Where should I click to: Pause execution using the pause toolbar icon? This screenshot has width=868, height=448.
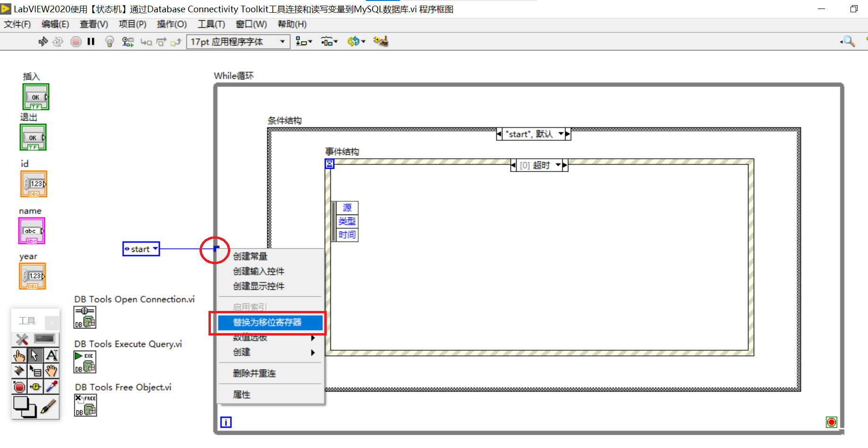click(91, 42)
